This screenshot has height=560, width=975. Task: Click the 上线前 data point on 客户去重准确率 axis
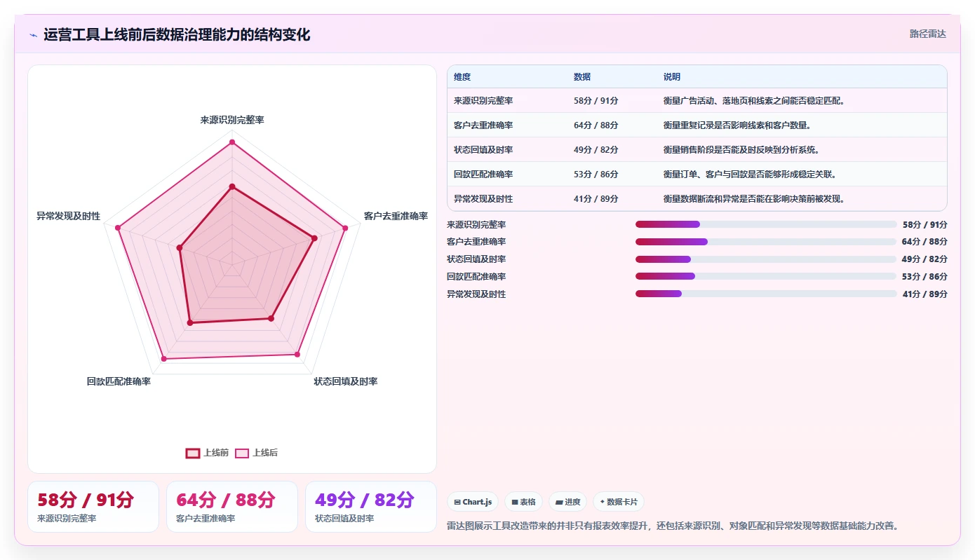[x=314, y=238]
